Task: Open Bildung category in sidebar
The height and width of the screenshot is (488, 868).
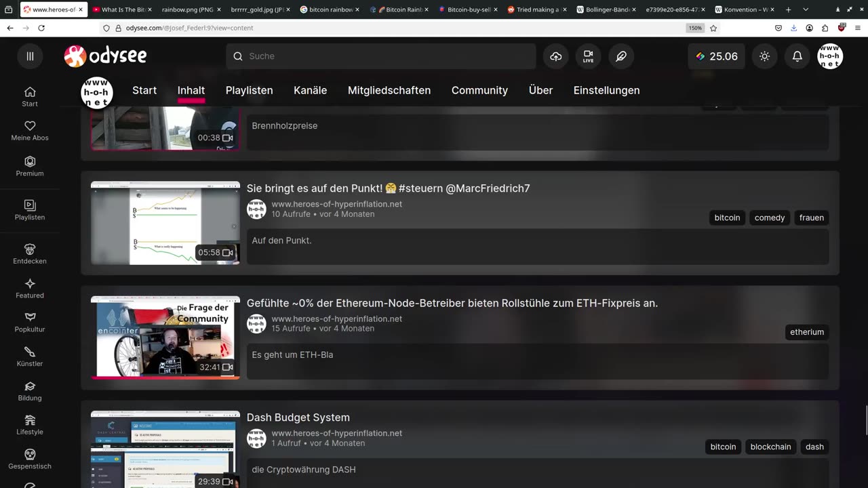Action: point(30,391)
